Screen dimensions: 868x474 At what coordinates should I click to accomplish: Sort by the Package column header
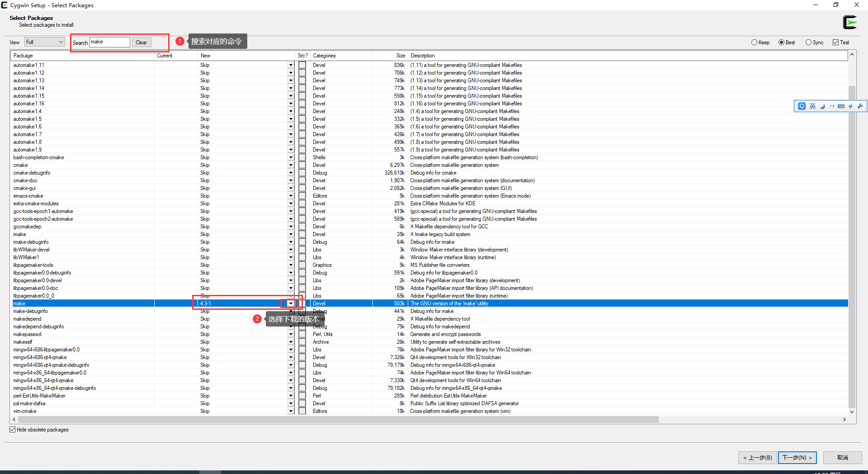pos(82,56)
